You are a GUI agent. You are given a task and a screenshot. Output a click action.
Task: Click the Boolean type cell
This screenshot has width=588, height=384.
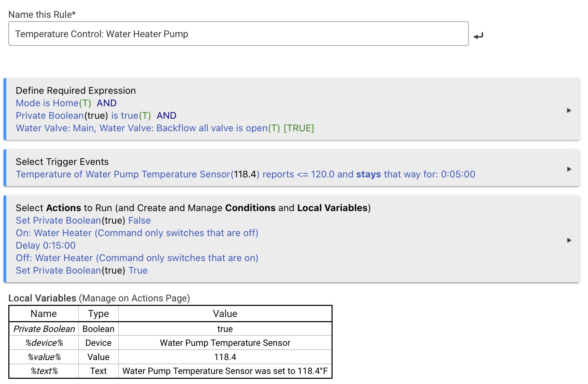[x=98, y=329]
